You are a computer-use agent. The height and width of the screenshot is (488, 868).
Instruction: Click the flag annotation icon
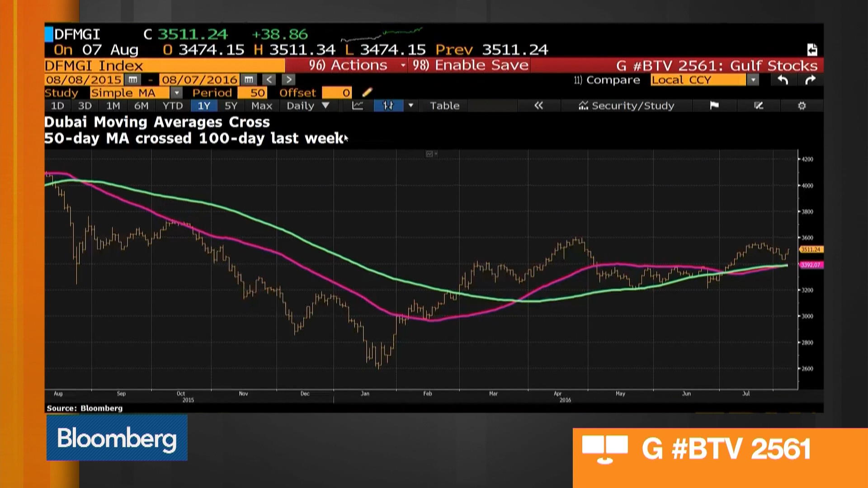714,106
